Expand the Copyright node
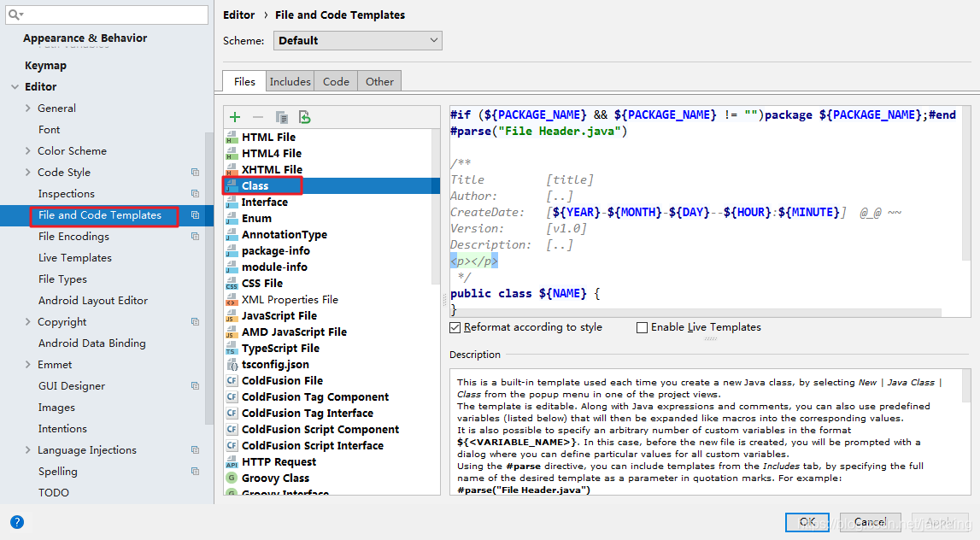The height and width of the screenshot is (540, 980). [x=27, y=322]
